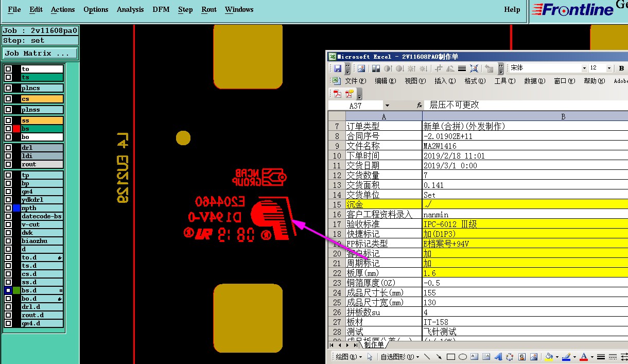Open the 格式(O) menu in Excel
Viewport: 628px width, 364px height.
475,81
